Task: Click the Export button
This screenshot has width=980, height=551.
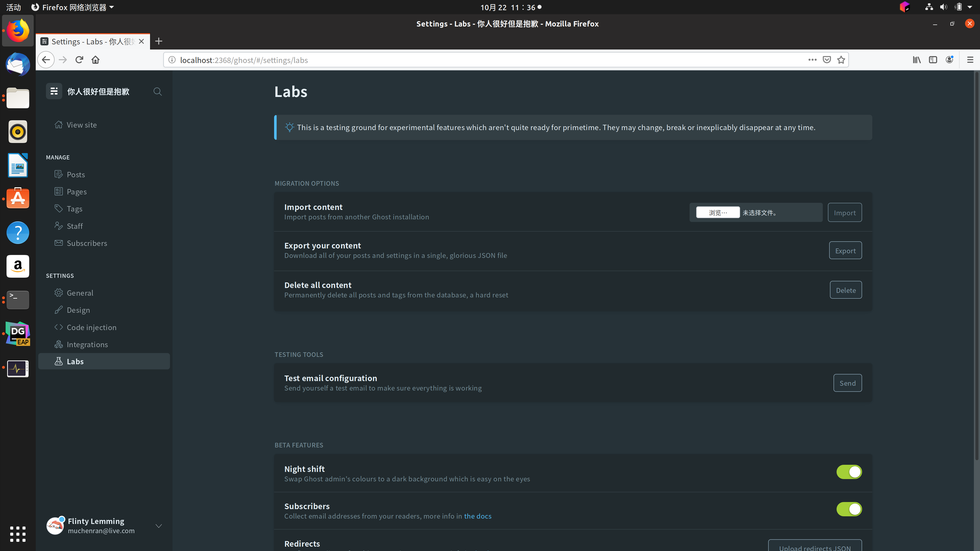Action: click(x=845, y=251)
